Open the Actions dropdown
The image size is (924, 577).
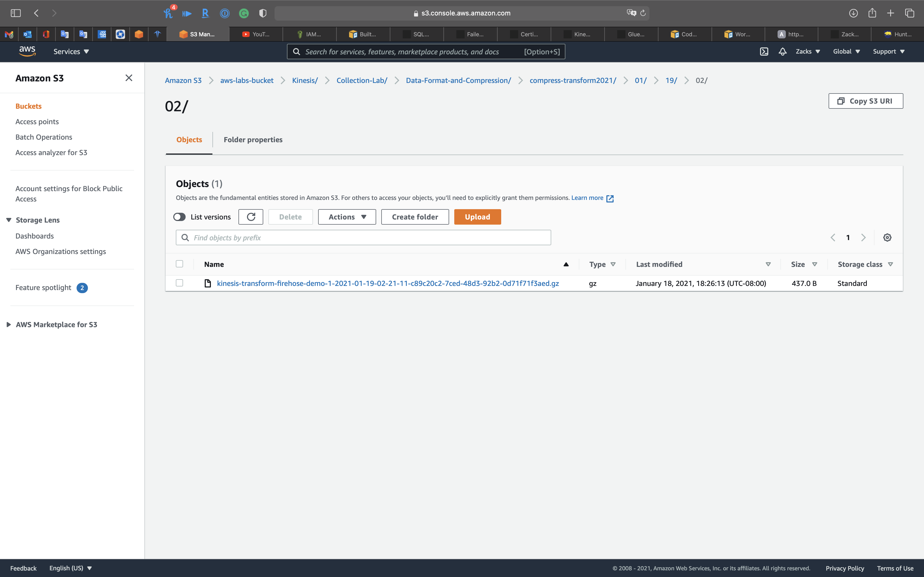pyautogui.click(x=347, y=217)
